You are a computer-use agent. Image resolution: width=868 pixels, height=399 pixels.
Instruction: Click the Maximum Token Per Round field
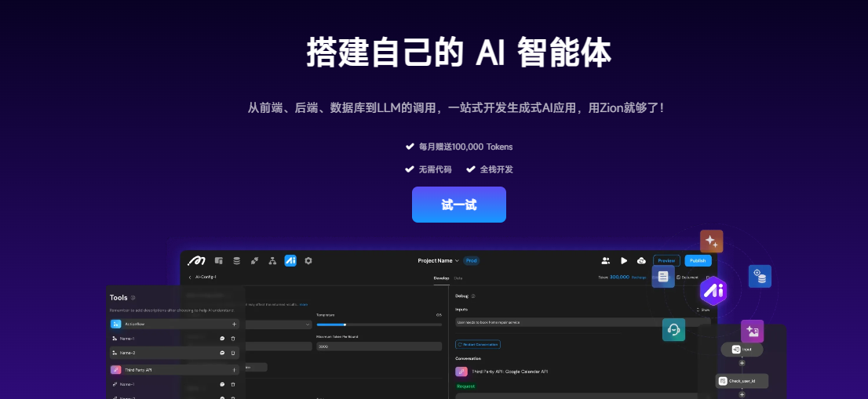click(379, 346)
